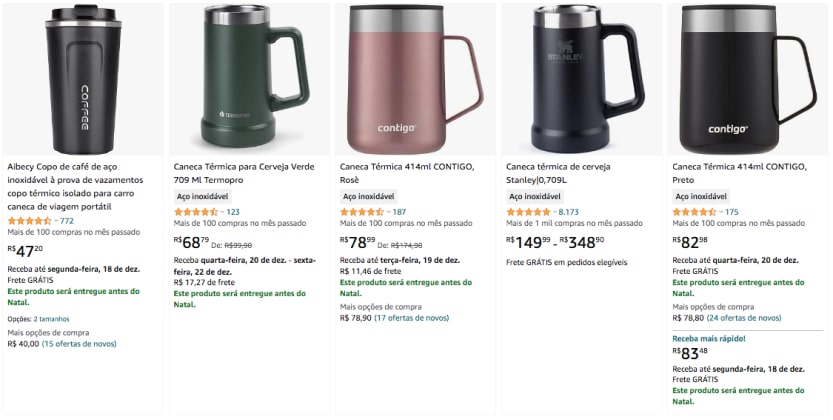833x420 pixels.
Task: Open the 8.173 reviews count for Stanley
Action: [568, 212]
